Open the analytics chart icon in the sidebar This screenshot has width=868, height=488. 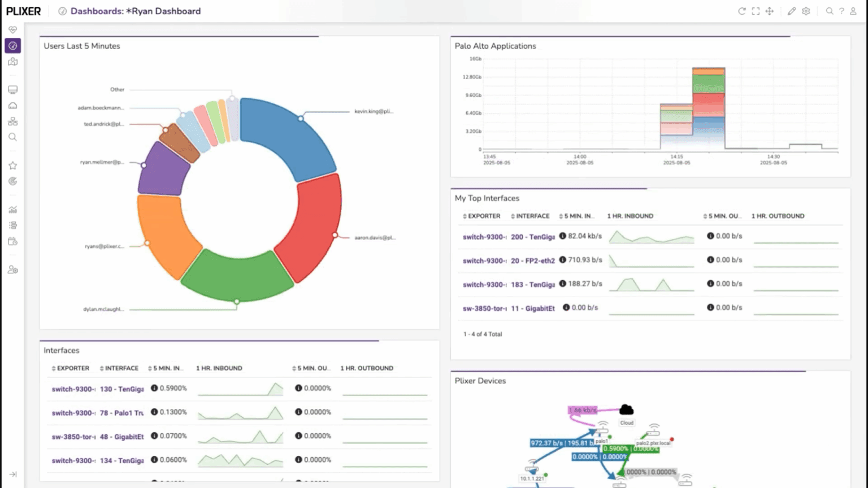pos(12,210)
